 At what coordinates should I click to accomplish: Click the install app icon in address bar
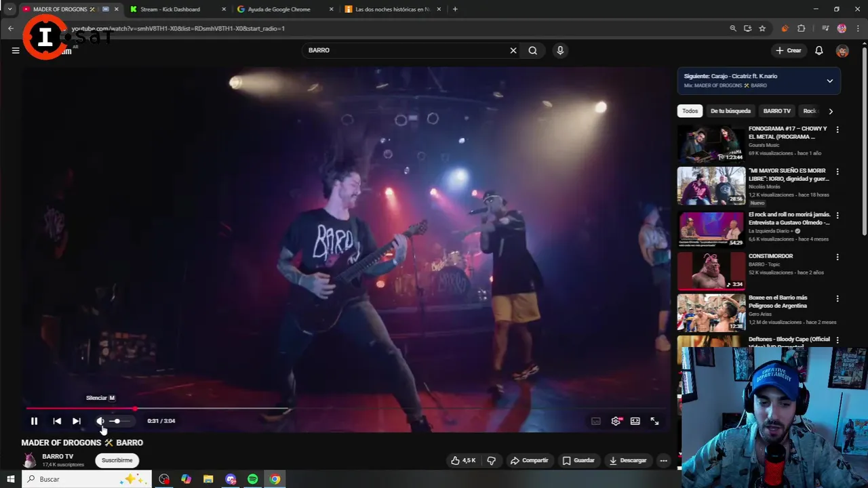(x=747, y=28)
